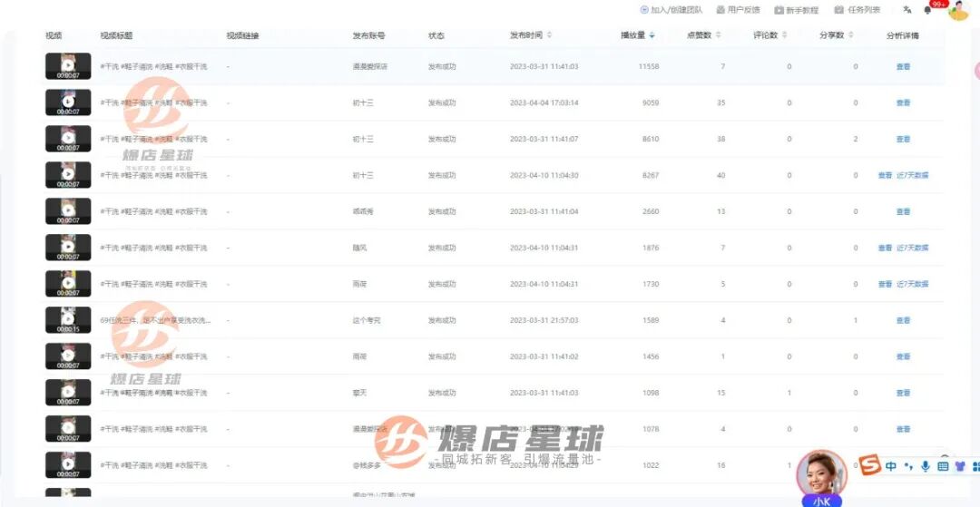Click 查看 for the 1078 plays row
Viewport: 980px width, 507px height.
pos(903,429)
